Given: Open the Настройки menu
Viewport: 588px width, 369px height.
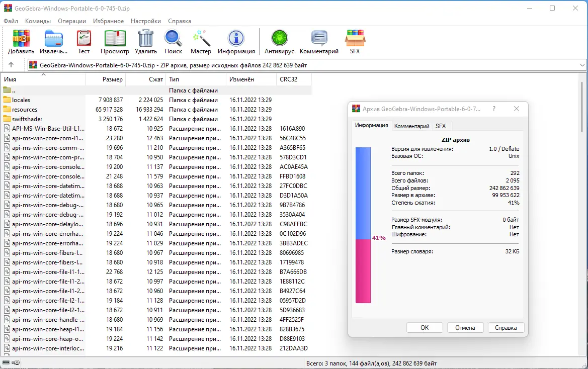Looking at the screenshot, I should point(146,21).
